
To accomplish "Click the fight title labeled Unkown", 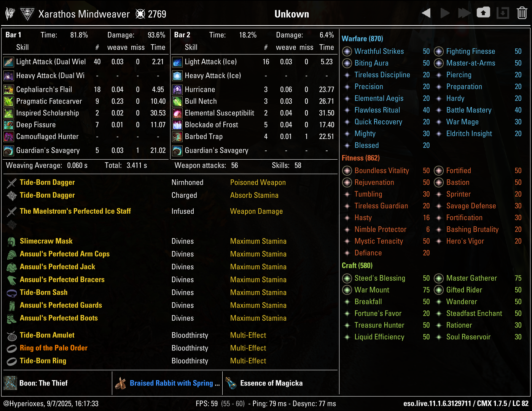I will (291, 14).
